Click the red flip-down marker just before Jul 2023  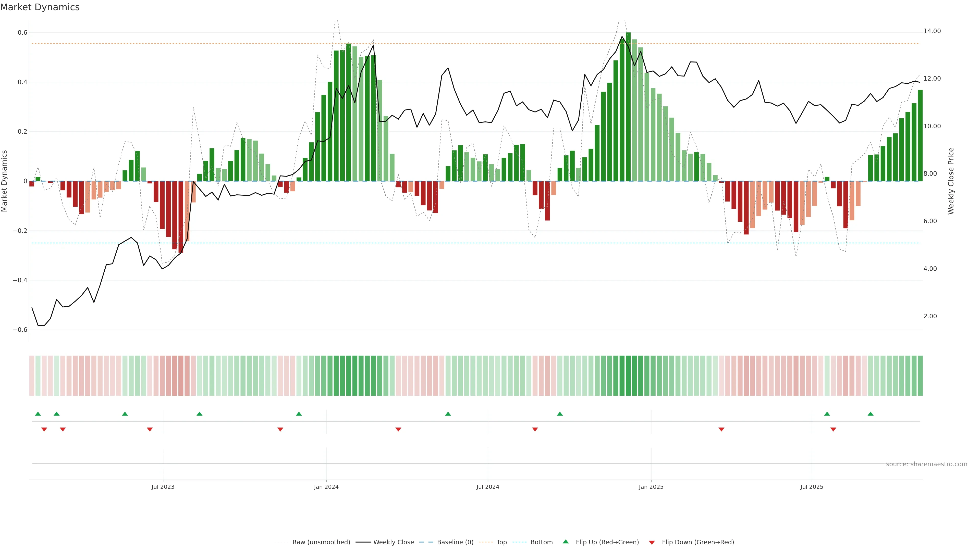point(150,429)
